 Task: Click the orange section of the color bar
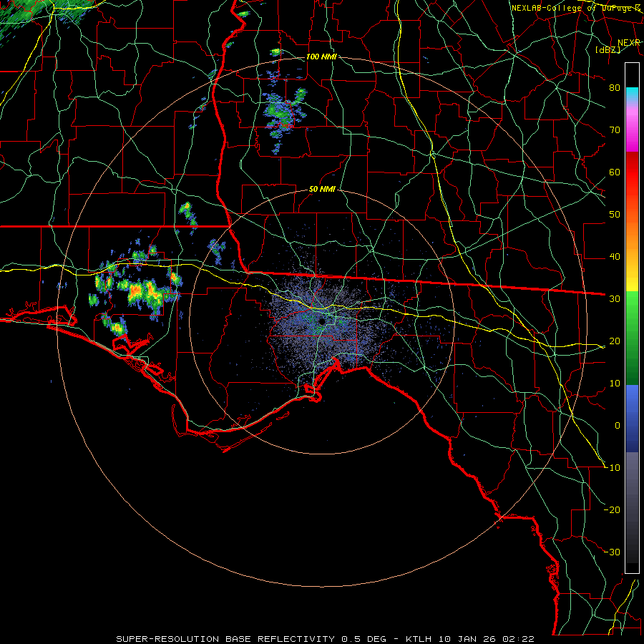632,234
